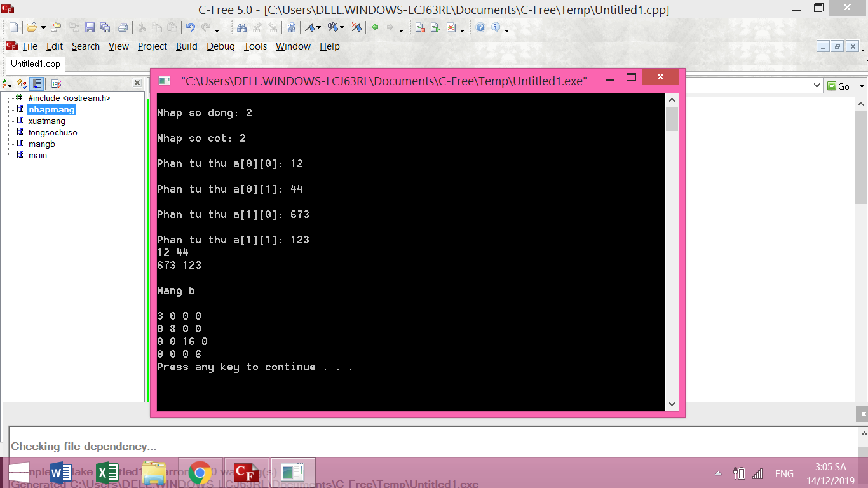
Task: Click the Help question mark icon
Action: 480,27
